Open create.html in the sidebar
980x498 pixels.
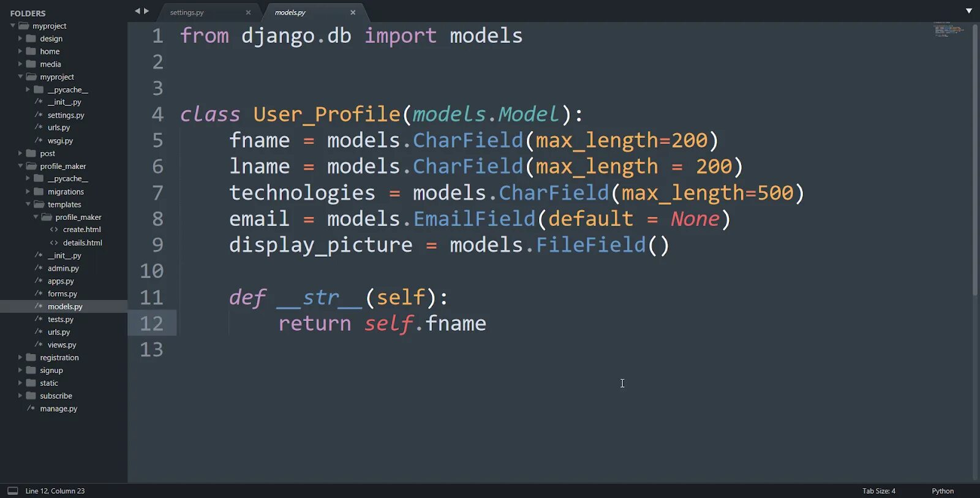click(x=82, y=230)
